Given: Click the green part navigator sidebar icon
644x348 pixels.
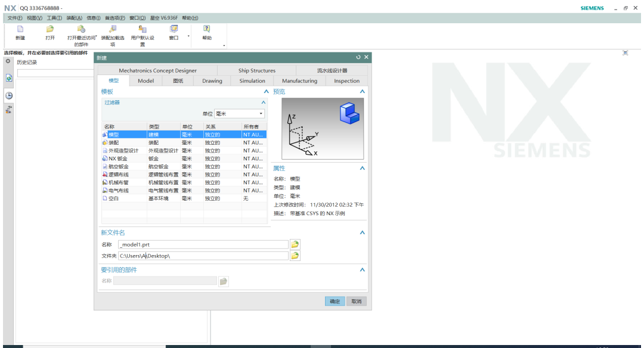Looking at the screenshot, I should coord(8,78).
